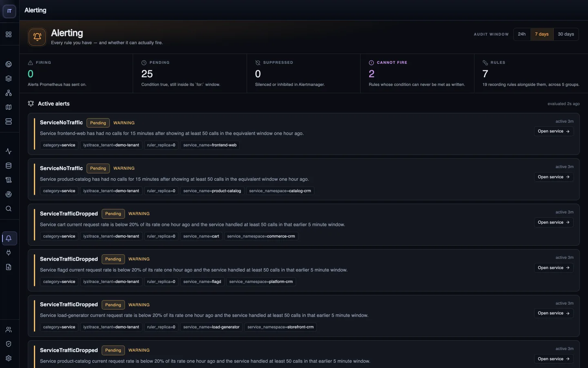Click the service_name=cart label tag

[x=201, y=236]
